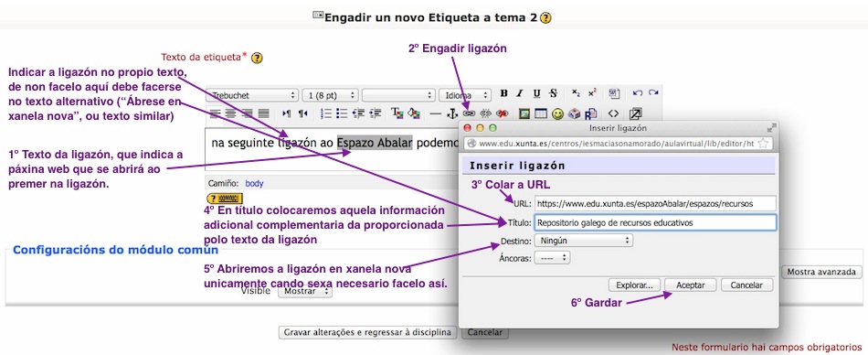Screen dimensions: 868x355
Task: Insert a smiley emoticon
Action: pos(557,113)
